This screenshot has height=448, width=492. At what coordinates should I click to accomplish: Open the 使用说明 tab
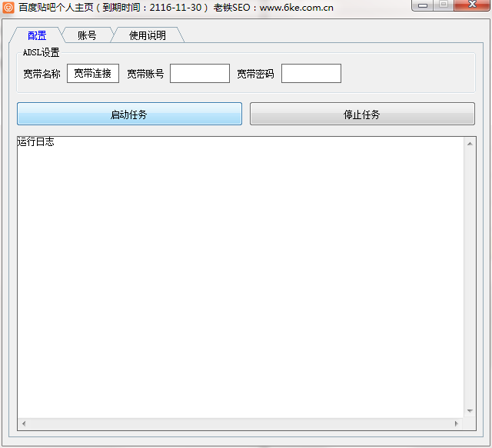tap(147, 35)
